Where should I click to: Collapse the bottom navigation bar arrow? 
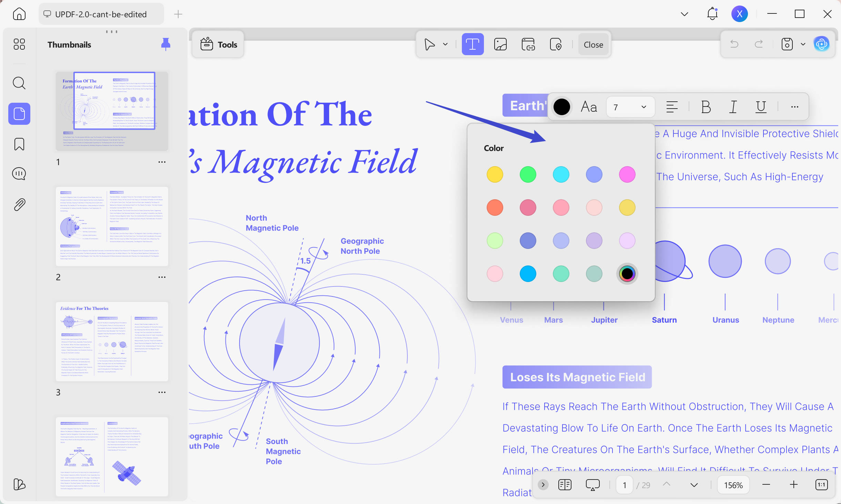point(543,485)
